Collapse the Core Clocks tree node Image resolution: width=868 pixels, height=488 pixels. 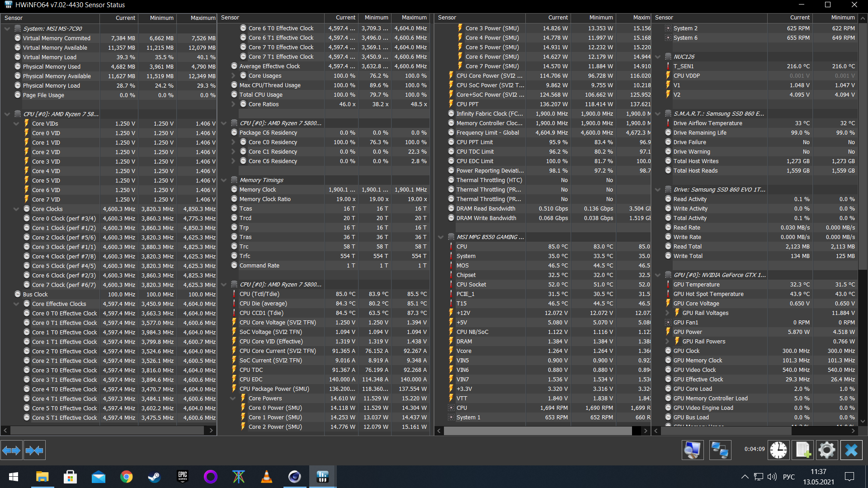[16, 209]
